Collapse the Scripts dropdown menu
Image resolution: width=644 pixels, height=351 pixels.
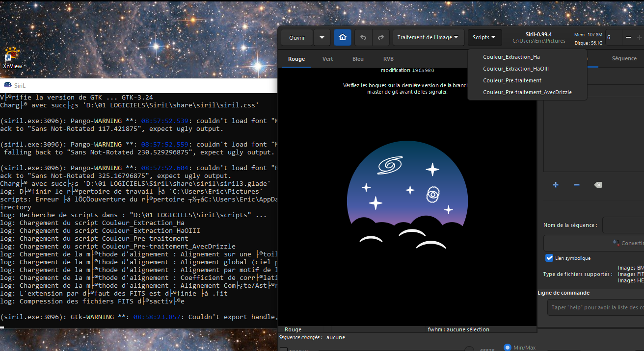tap(484, 37)
